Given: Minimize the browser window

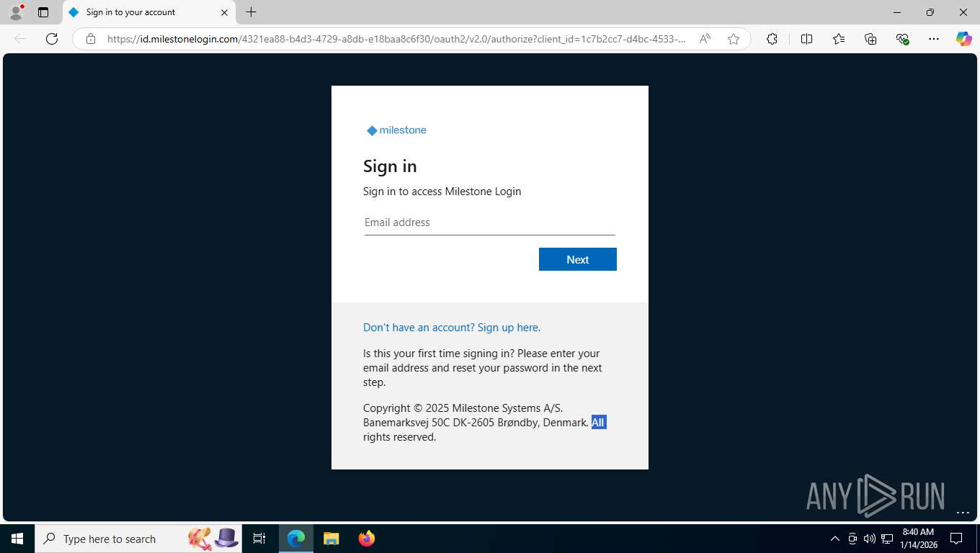Looking at the screenshot, I should click(897, 12).
